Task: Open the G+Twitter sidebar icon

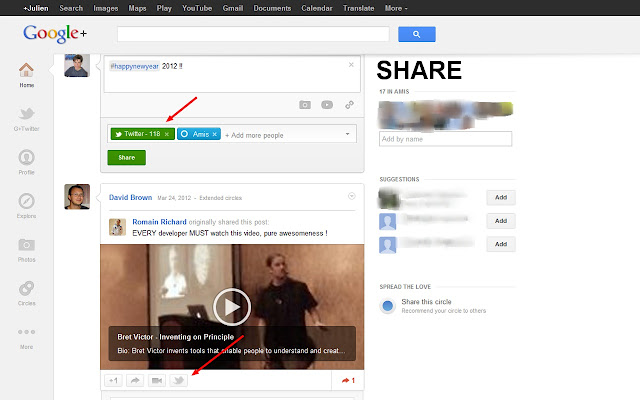Action: pos(27,113)
